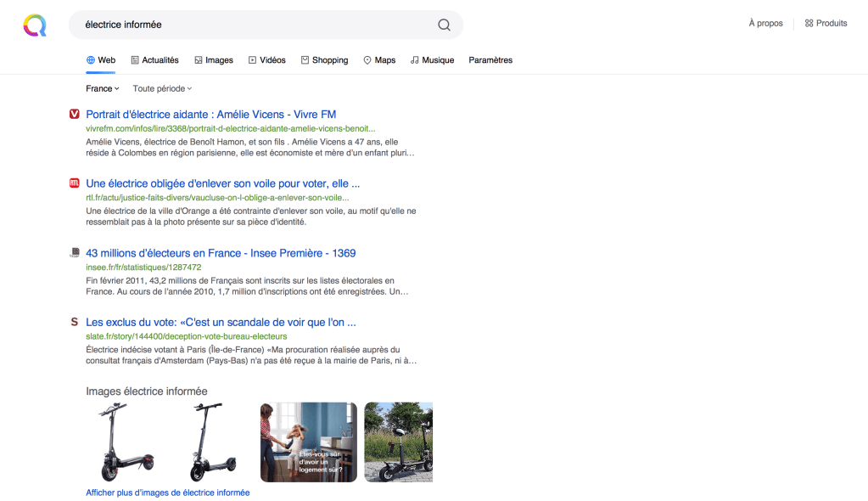Click the RTL favicon icon
Image resolution: width=868 pixels, height=501 pixels.
point(74,183)
